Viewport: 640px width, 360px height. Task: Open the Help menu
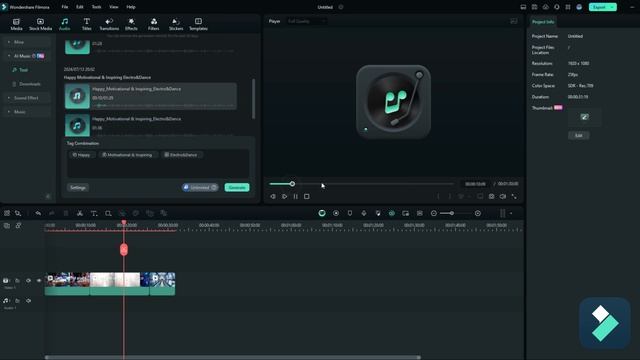(x=131, y=7)
